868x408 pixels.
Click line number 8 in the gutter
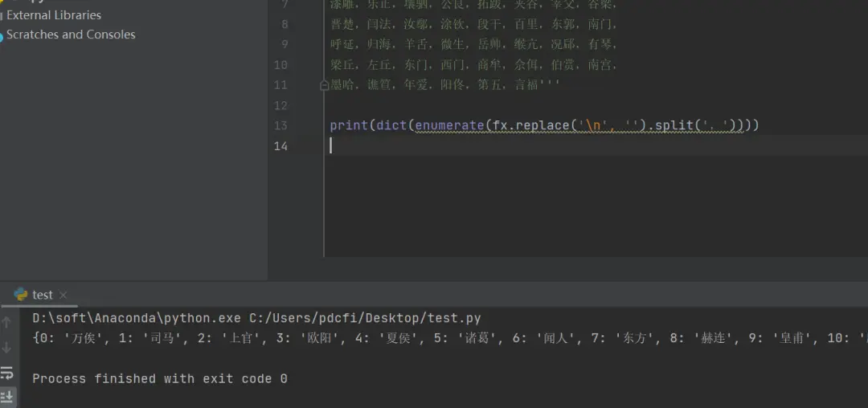pyautogui.click(x=285, y=24)
